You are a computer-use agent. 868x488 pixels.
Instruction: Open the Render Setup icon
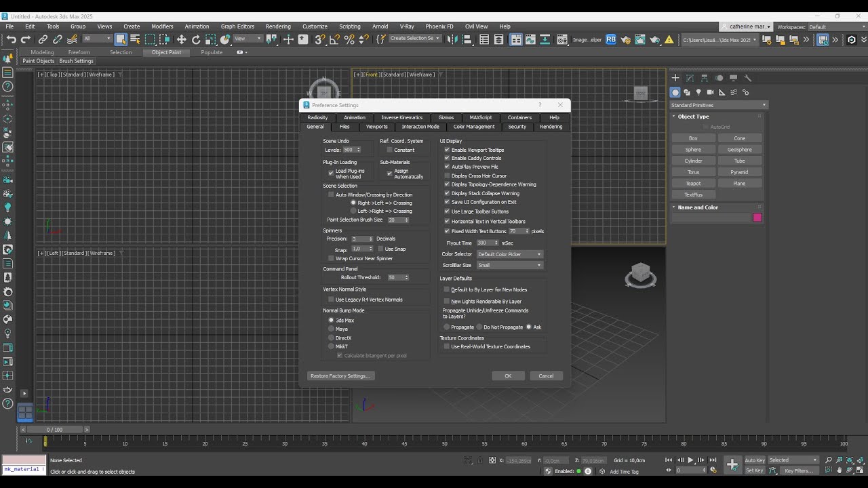627,39
